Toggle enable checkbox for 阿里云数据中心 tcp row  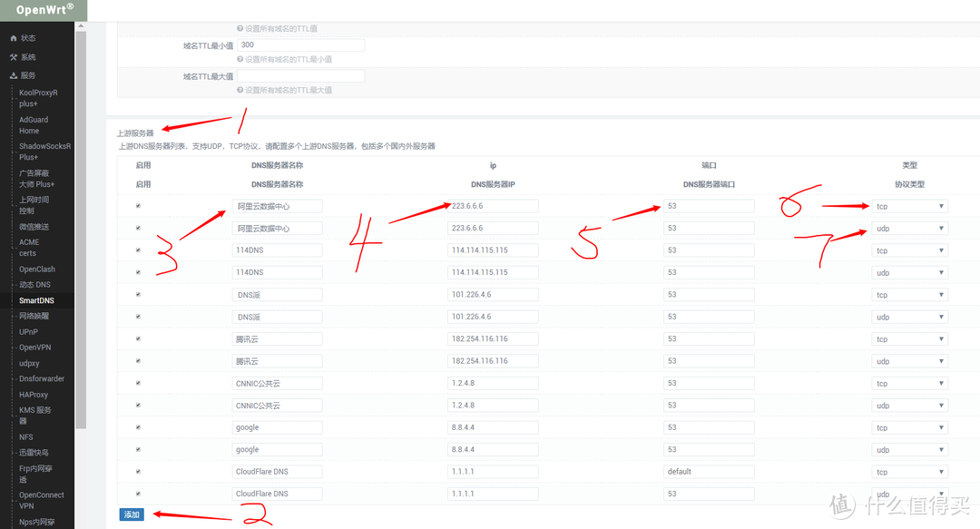[138, 206]
